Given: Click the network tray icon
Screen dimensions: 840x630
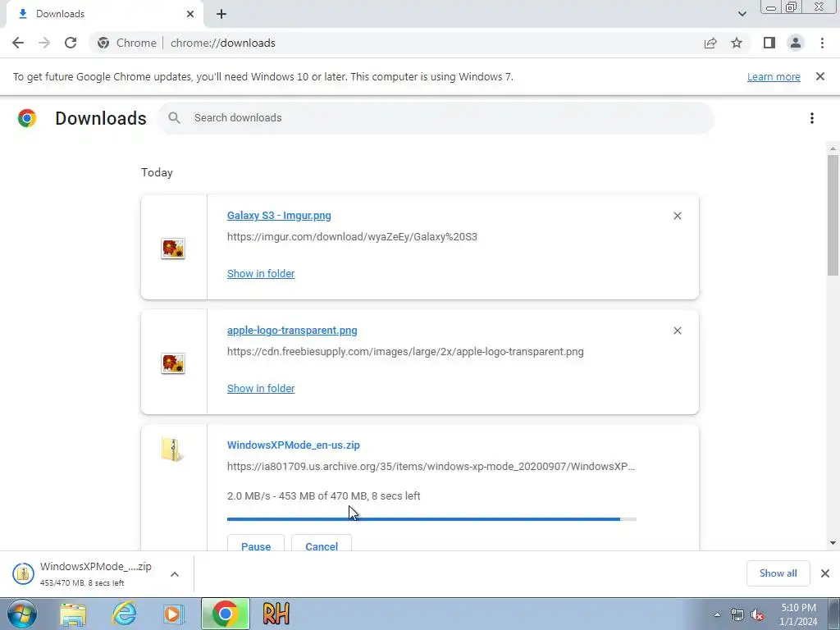Looking at the screenshot, I should (x=737, y=614).
